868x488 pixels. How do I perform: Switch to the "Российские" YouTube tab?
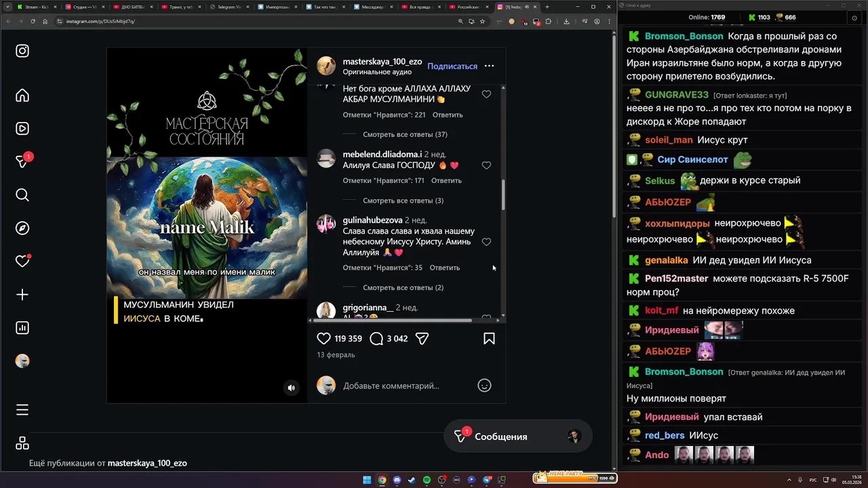click(x=471, y=7)
